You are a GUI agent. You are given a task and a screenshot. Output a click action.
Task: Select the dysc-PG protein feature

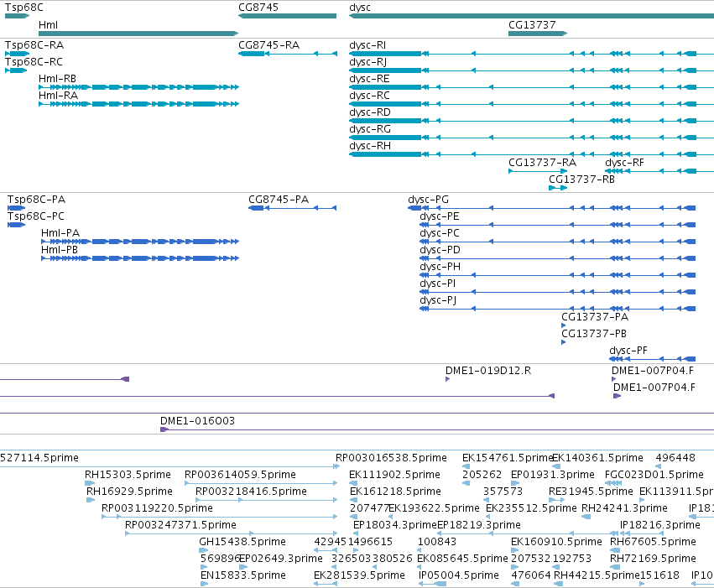(551, 208)
